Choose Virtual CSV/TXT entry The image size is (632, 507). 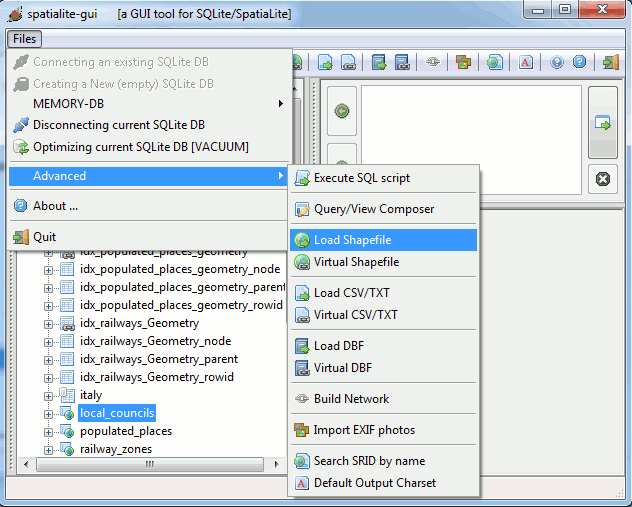tap(383, 315)
